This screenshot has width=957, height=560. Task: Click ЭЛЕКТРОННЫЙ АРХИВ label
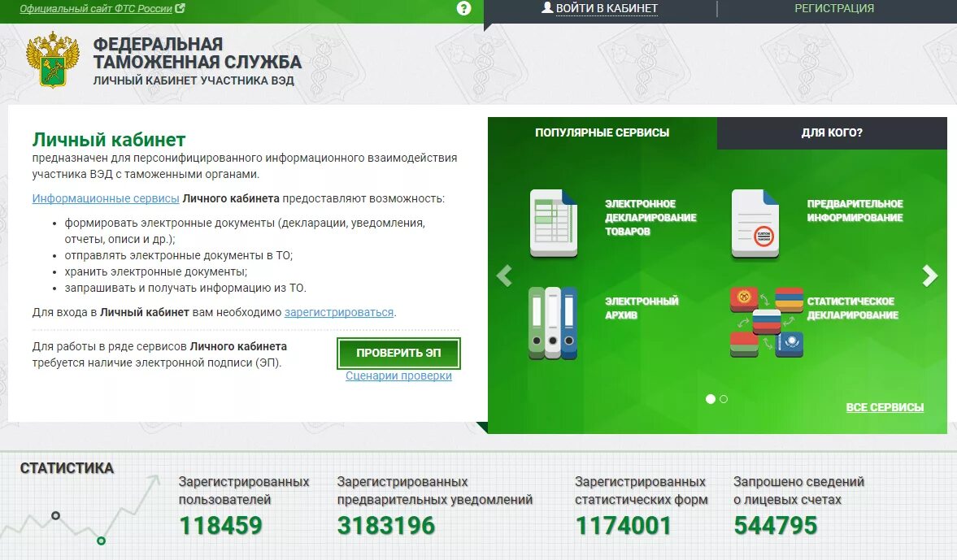642,308
